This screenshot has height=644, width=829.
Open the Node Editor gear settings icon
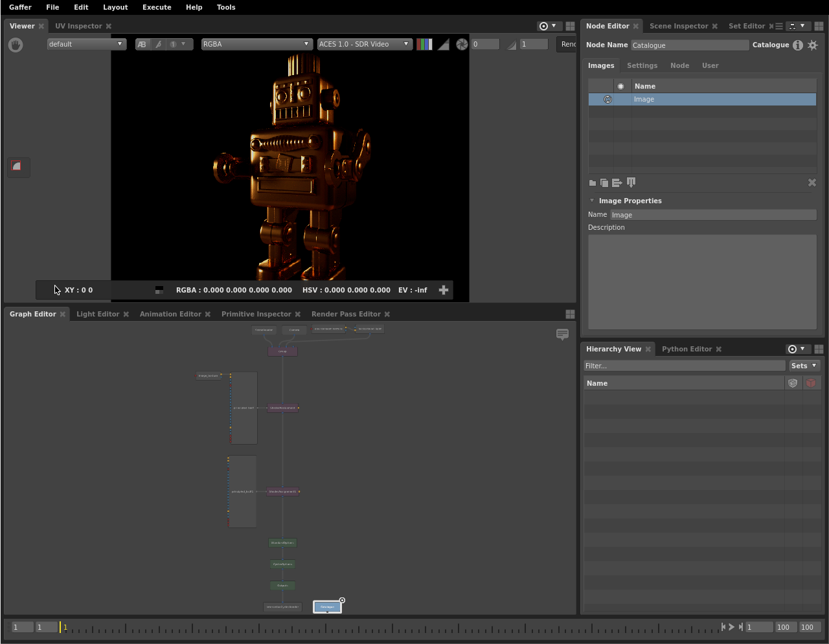813,45
